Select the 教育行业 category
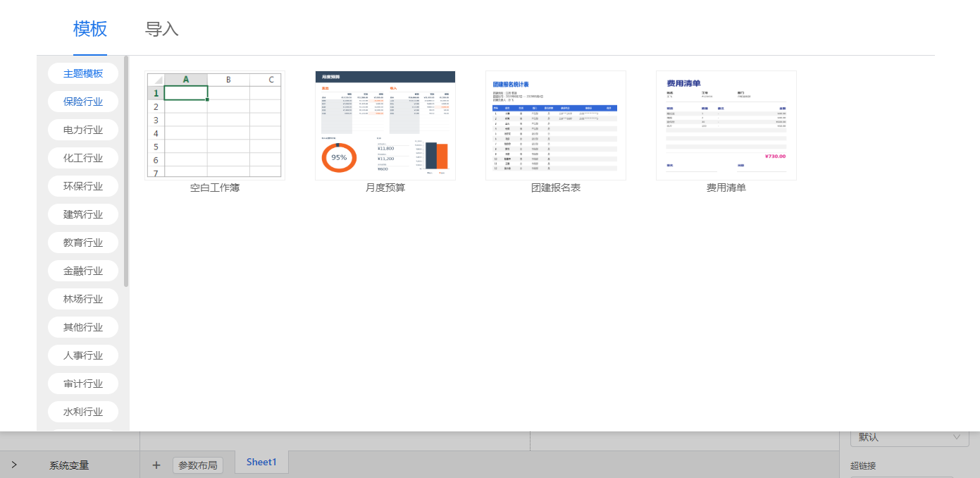Viewport: 980px width, 478px height. pos(83,243)
